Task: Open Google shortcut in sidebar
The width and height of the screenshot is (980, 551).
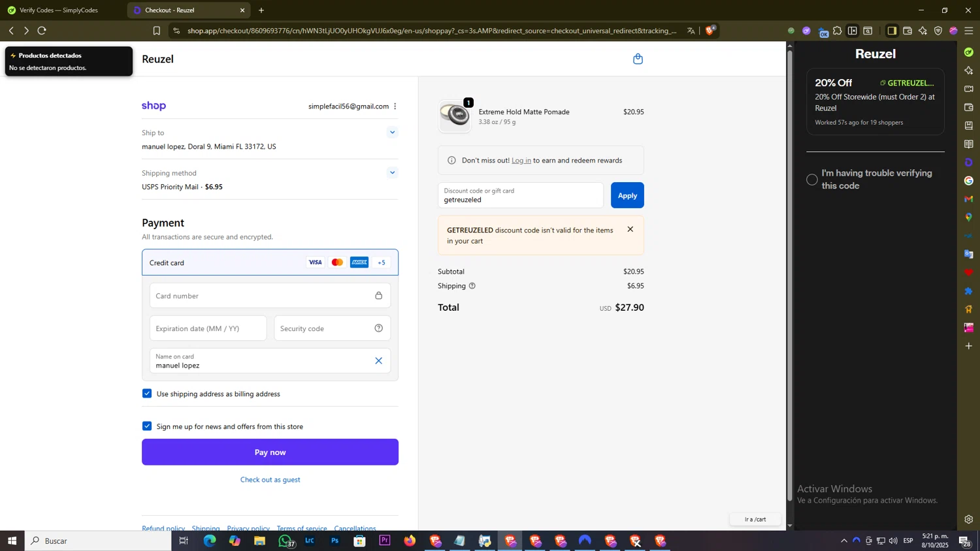Action: tap(969, 181)
